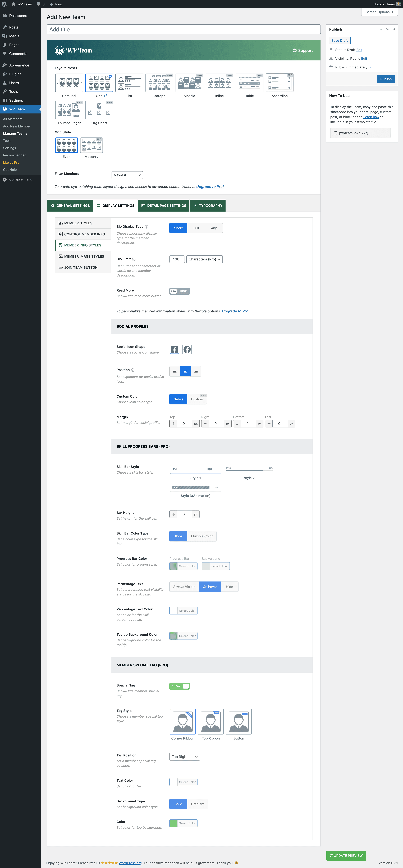Image resolution: width=403 pixels, height=868 pixels.
Task: Choose the List layout preset icon
Action: [x=129, y=83]
